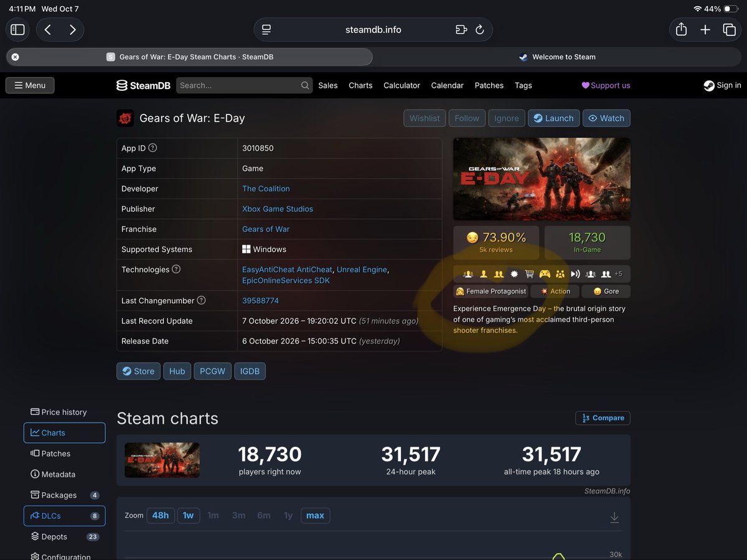Open the Compare charts button

coord(603,418)
